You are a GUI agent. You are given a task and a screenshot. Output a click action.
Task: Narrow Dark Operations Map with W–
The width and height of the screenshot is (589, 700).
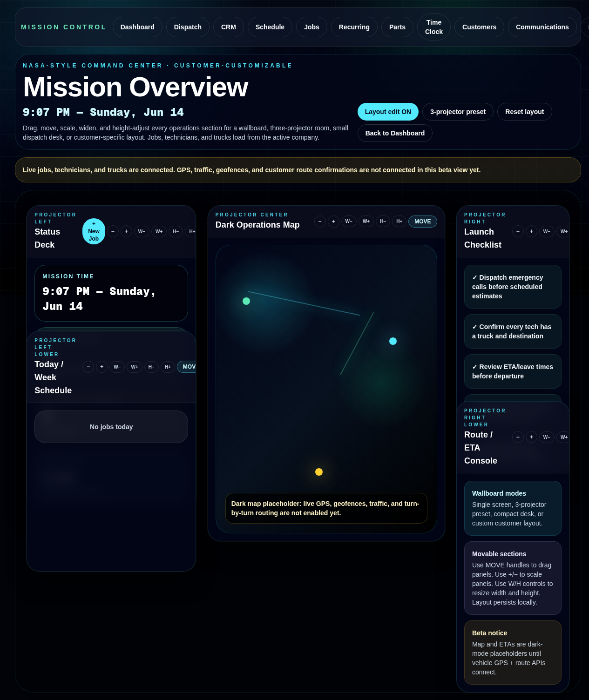click(x=349, y=222)
